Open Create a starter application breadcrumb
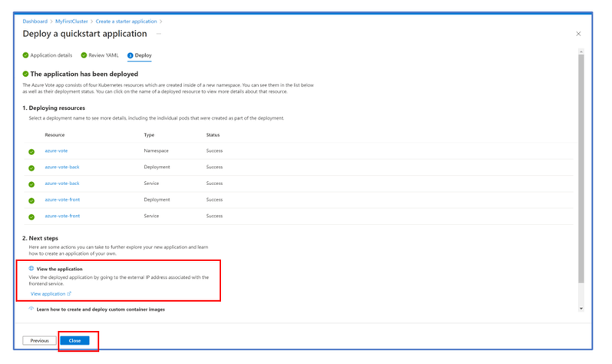Screen dimensions: 612x364 [126, 22]
